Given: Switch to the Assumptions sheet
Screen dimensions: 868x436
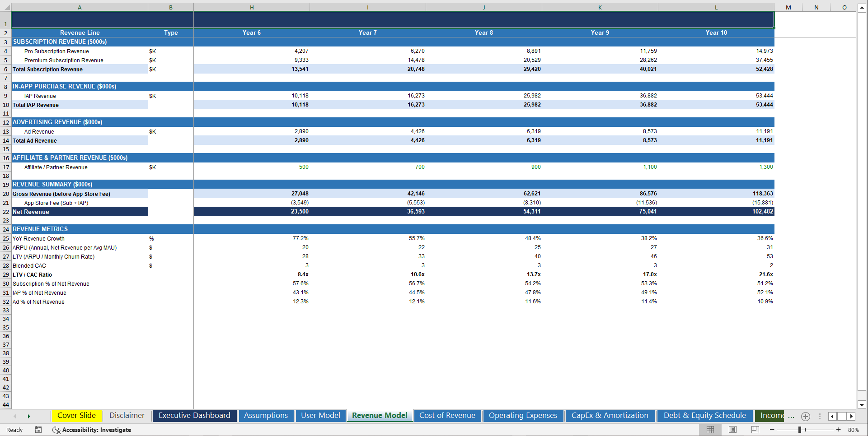Looking at the screenshot, I should click(266, 416).
